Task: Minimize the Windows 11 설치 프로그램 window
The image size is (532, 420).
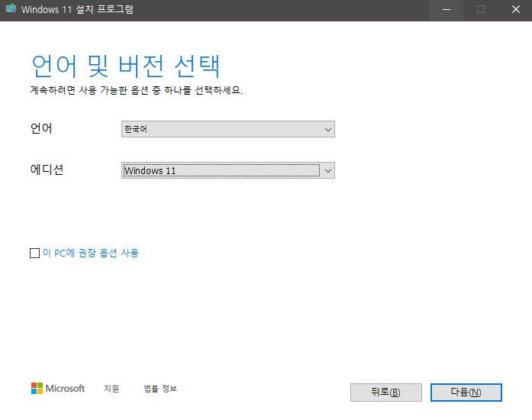Action: (x=447, y=9)
